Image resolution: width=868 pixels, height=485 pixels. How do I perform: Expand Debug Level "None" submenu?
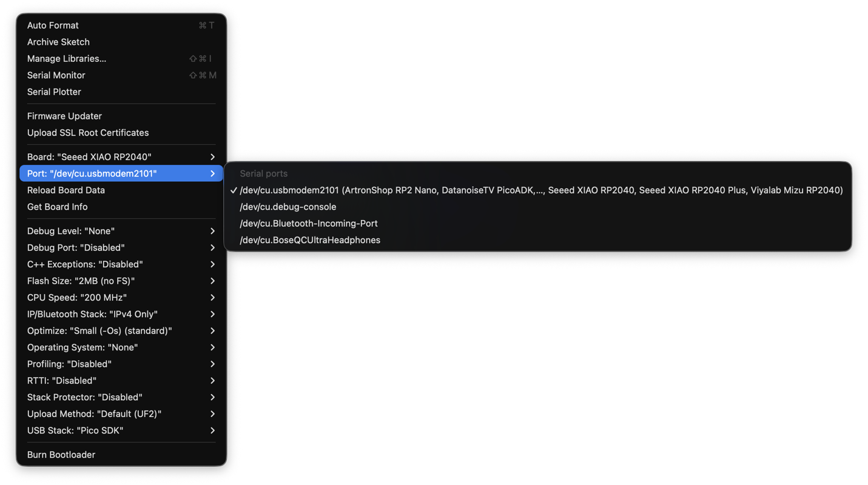point(121,231)
